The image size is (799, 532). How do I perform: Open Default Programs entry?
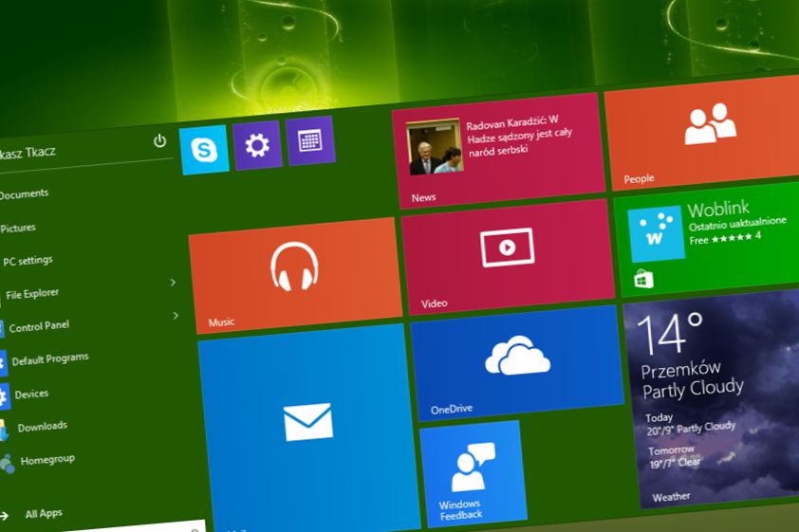pyautogui.click(x=50, y=359)
